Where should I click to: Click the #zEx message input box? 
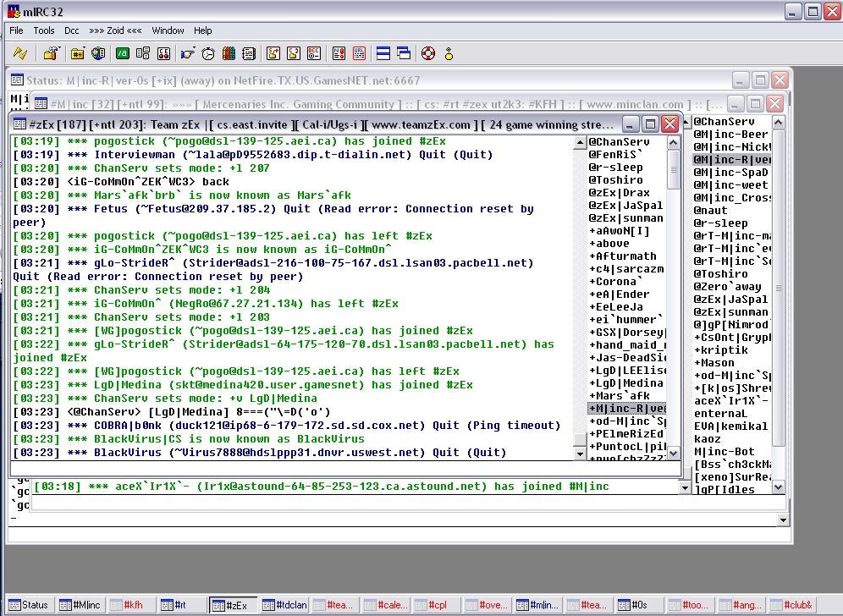pos(339,468)
